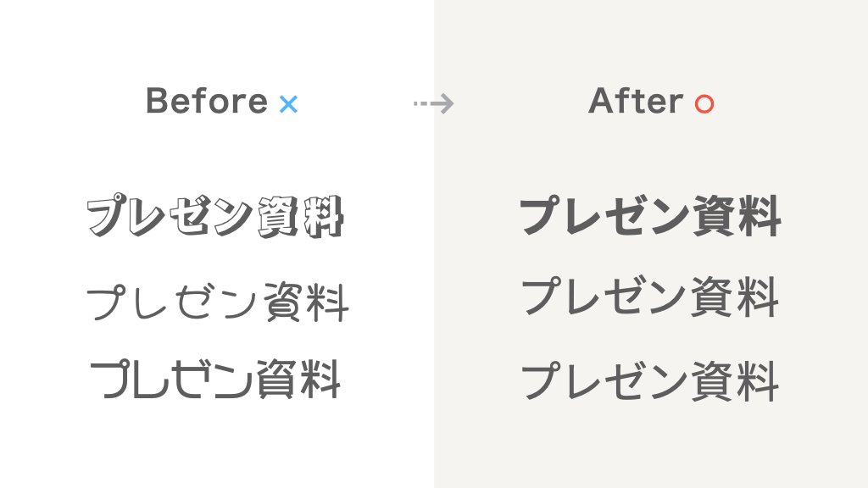Select the medium-weight プレゼン資料 in After middle
The height and width of the screenshot is (488, 868).
650,297
